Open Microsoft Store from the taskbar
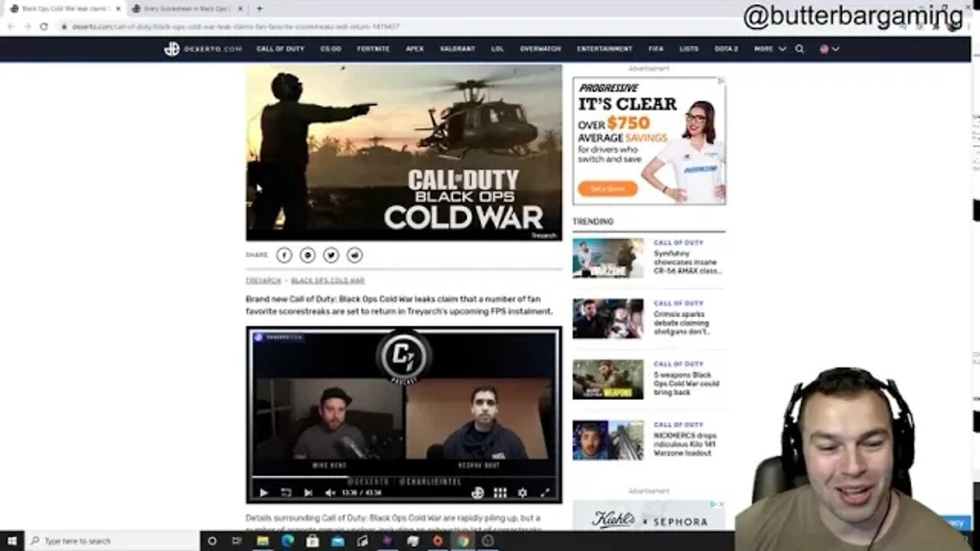 pyautogui.click(x=312, y=541)
